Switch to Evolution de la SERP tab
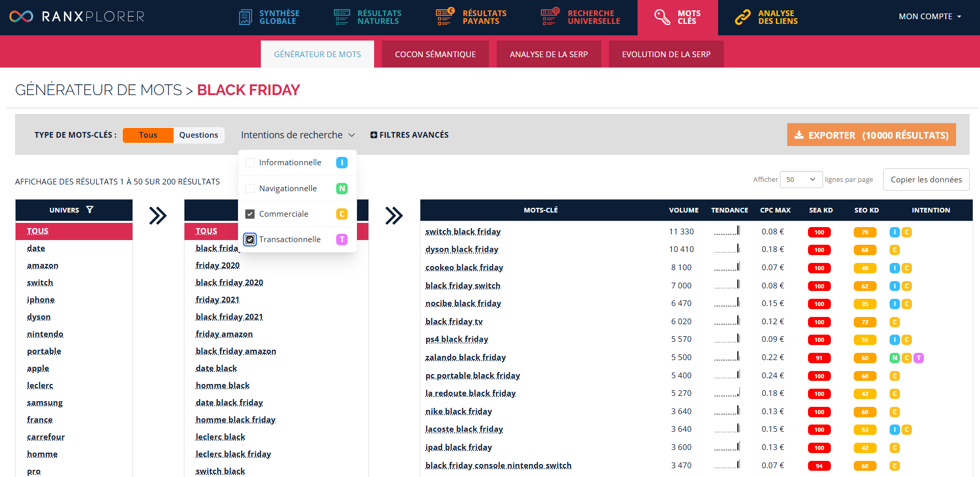This screenshot has width=980, height=477. coord(666,54)
